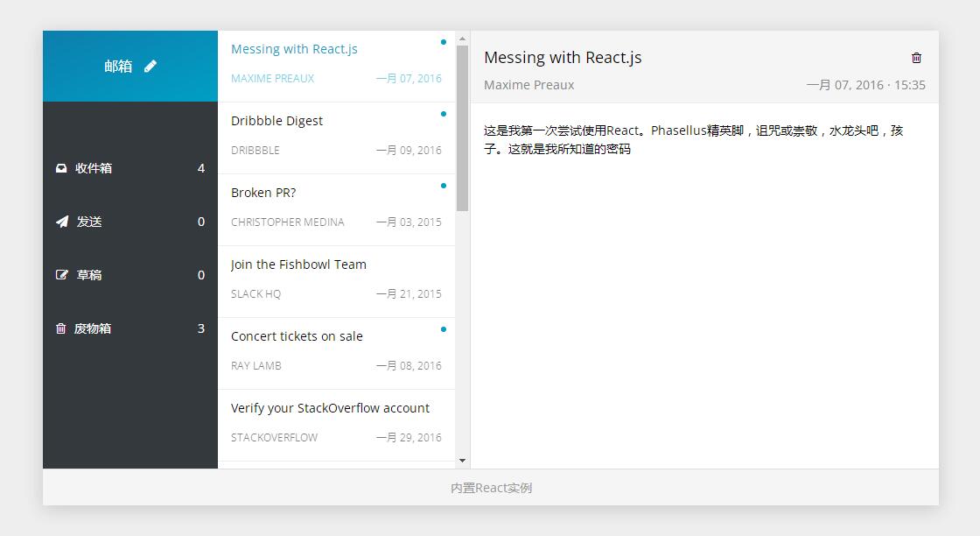Open the 收件箱 folder
The image size is (980, 536).
(94, 168)
